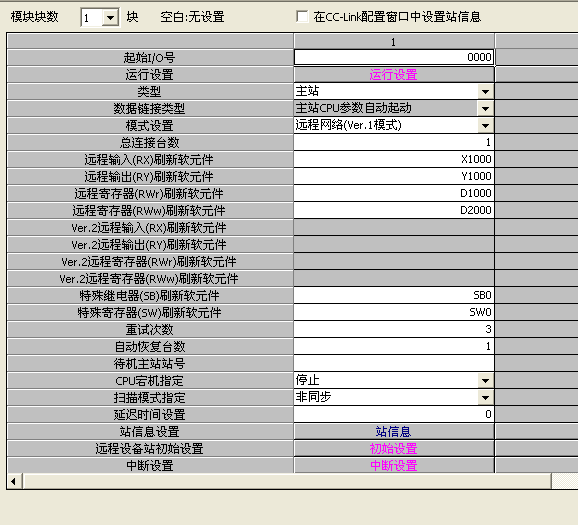The height and width of the screenshot is (525, 578).
Task: Click the 延迟时间设置 value field
Action: click(x=394, y=414)
